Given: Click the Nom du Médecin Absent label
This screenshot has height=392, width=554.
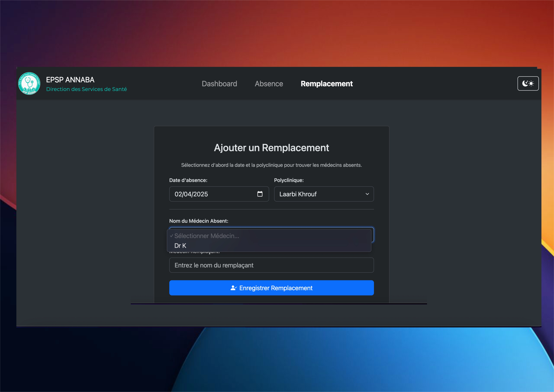Looking at the screenshot, I should [199, 221].
